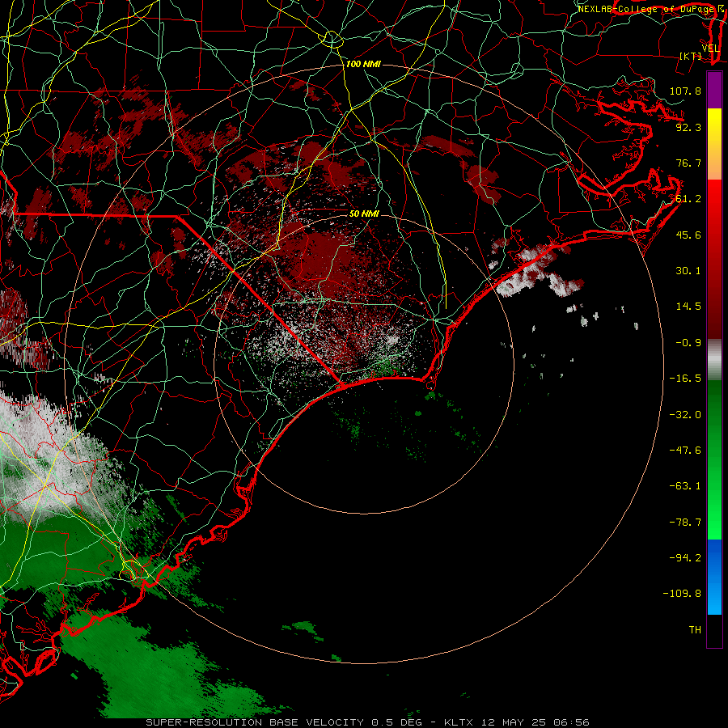
Task: Click the 'KLTX' radar site identifier
Action: point(459,722)
